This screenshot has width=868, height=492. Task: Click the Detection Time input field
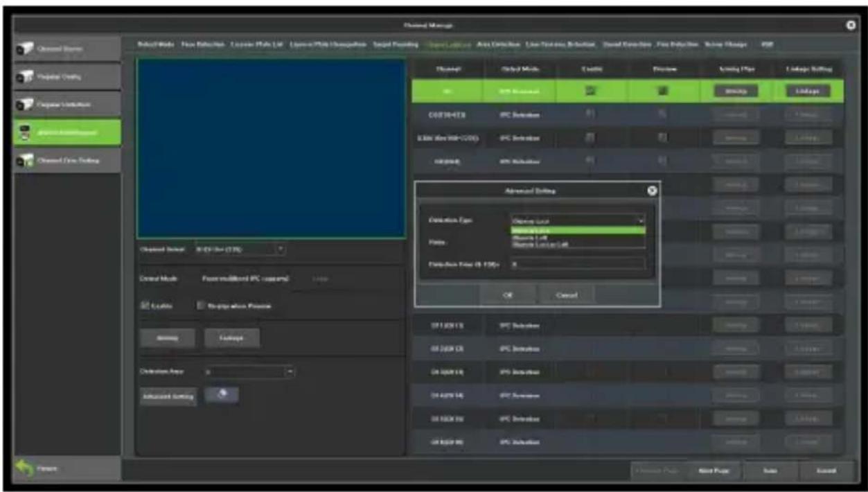point(578,264)
